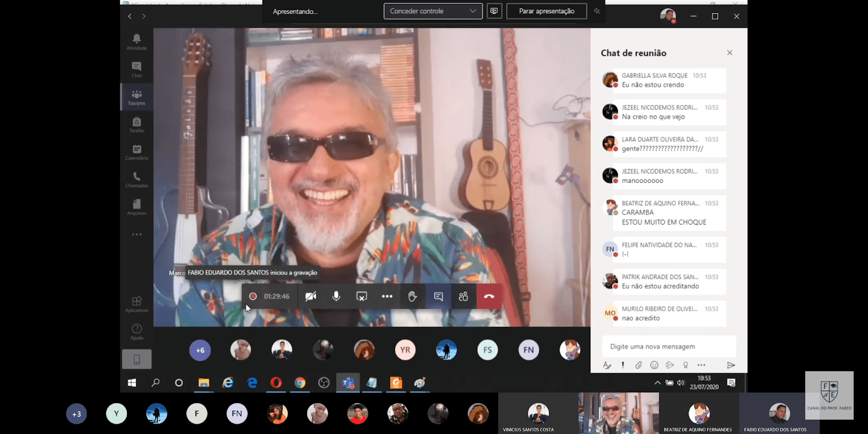Click Parar apresentação button

(546, 11)
